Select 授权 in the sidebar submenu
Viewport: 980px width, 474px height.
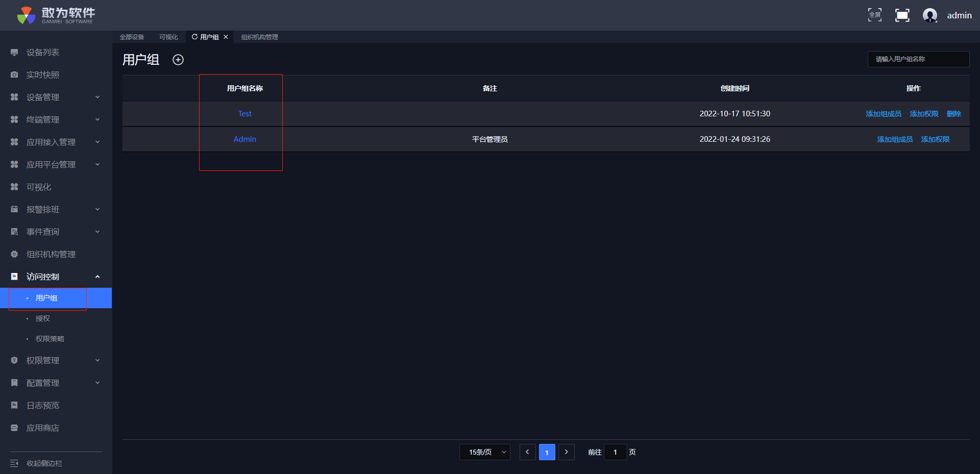coord(43,318)
